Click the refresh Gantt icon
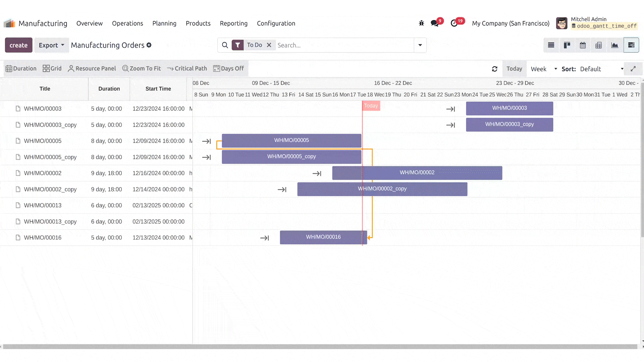 pyautogui.click(x=494, y=69)
